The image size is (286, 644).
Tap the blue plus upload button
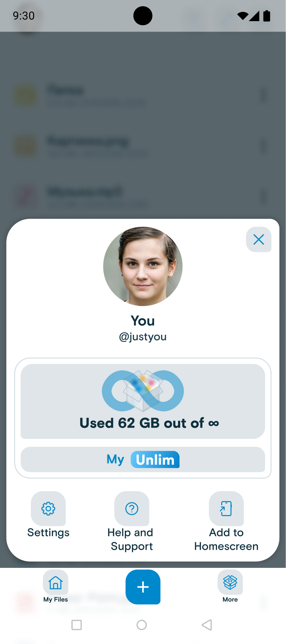click(143, 587)
